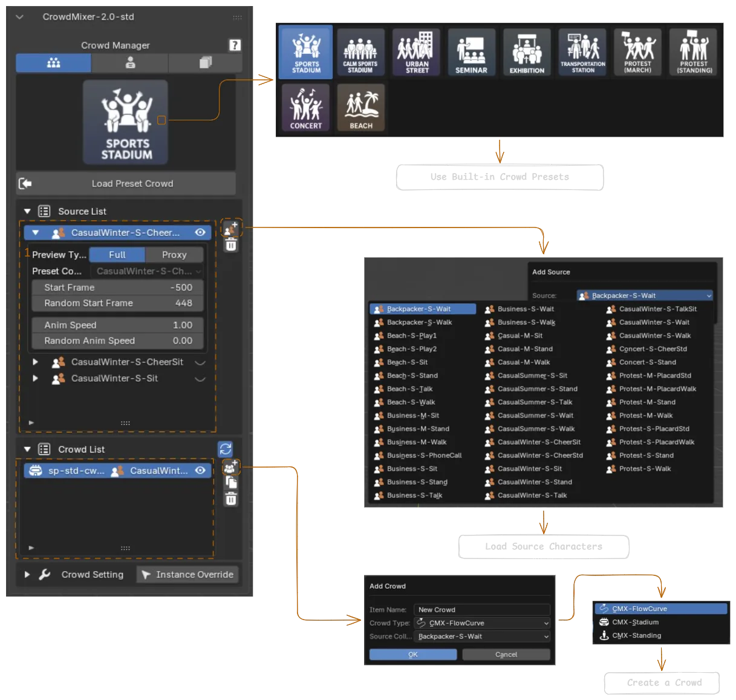The image size is (736, 700).
Task: Click Cancel in Add Crowd dialog
Action: 506,654
